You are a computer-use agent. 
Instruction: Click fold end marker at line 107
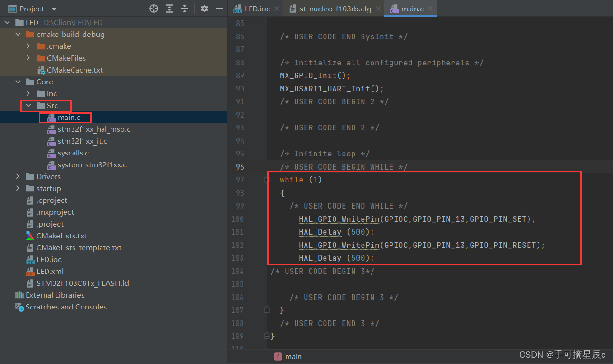pos(267,310)
